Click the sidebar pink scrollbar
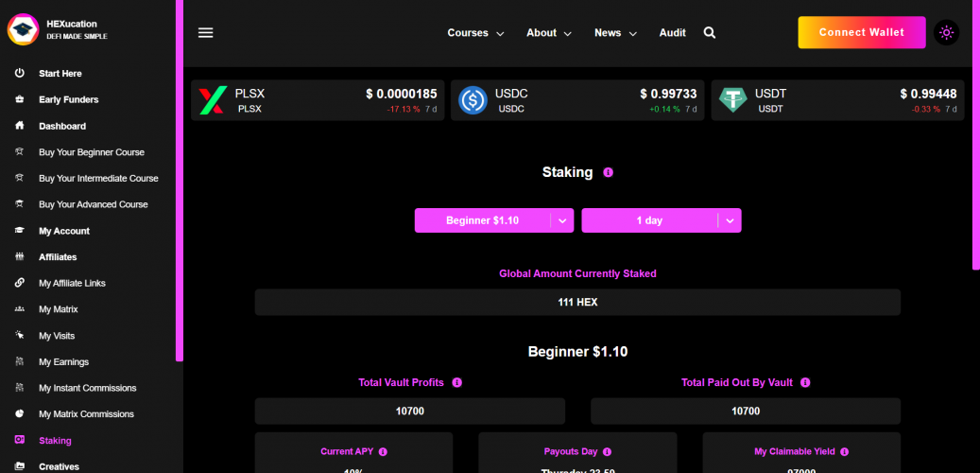Image resolution: width=980 pixels, height=473 pixels. pos(180,180)
